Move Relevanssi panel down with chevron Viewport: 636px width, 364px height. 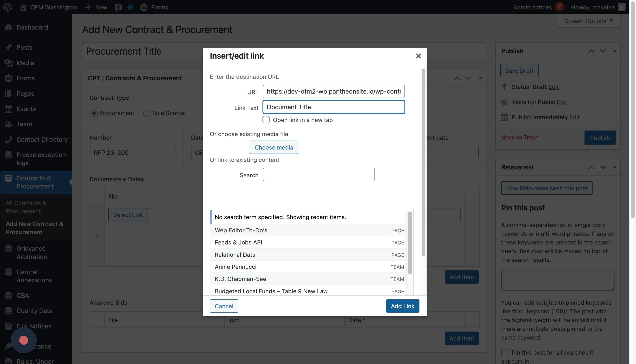603,167
